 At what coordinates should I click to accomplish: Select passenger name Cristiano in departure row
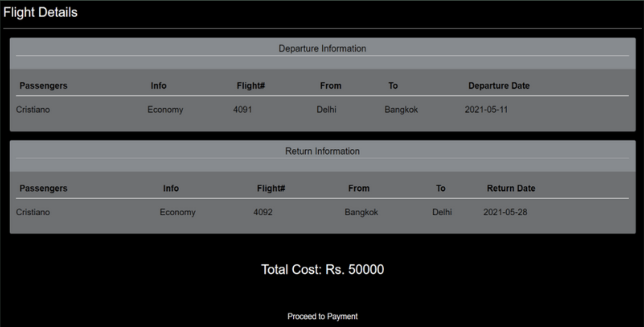33,109
